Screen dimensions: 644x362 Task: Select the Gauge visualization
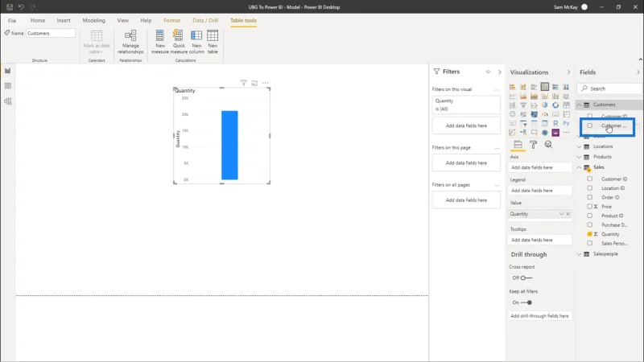click(545, 114)
